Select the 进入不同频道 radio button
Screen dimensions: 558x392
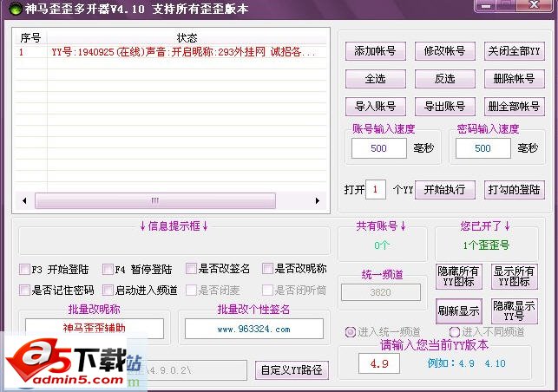tap(455, 332)
